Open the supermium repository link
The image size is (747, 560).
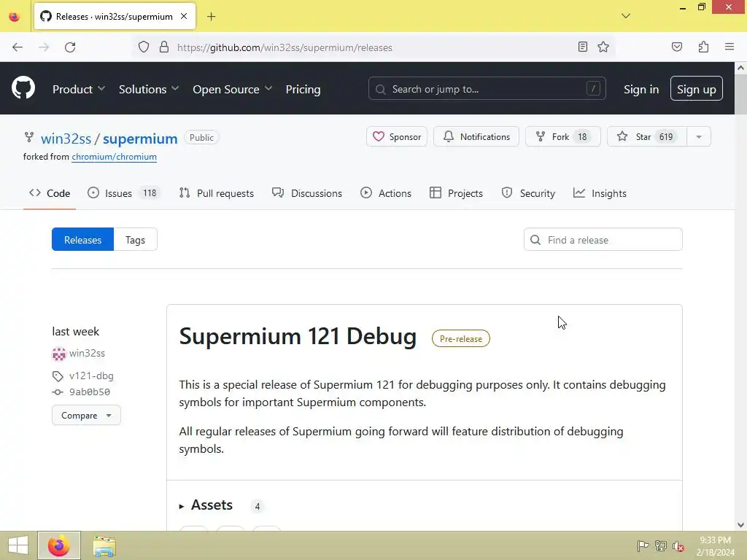pyautogui.click(x=140, y=139)
